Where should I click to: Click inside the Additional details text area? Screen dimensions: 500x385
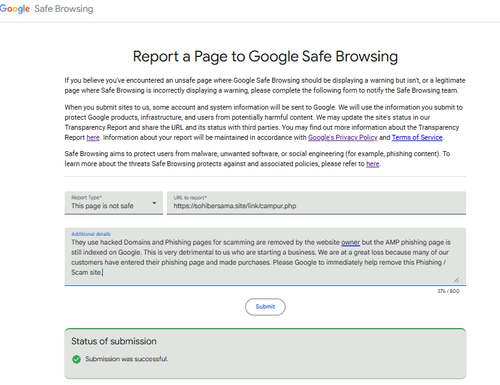point(265,257)
